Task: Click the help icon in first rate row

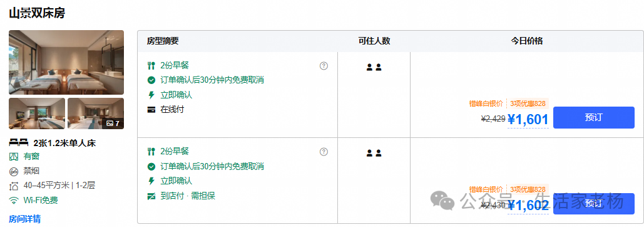Action: coord(324,66)
